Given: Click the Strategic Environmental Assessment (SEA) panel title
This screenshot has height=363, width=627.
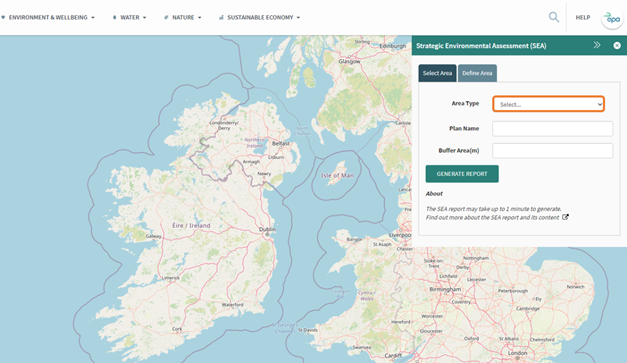Looking at the screenshot, I should click(481, 46).
